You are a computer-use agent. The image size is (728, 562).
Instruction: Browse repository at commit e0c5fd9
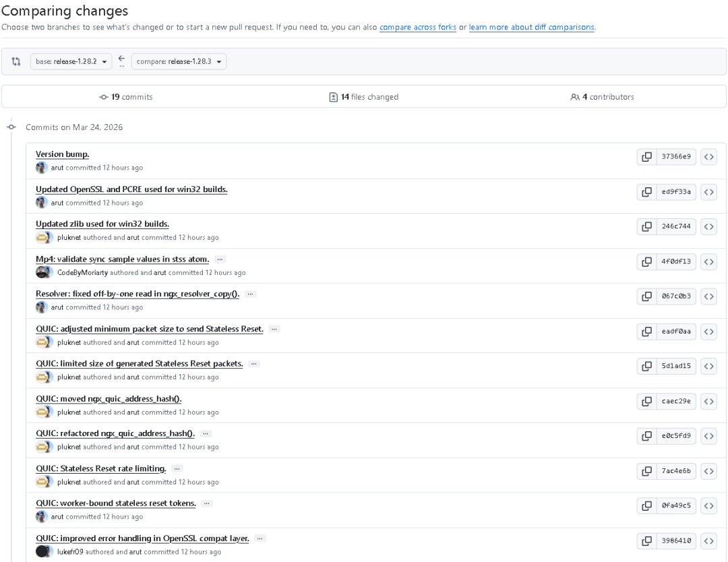[708, 436]
